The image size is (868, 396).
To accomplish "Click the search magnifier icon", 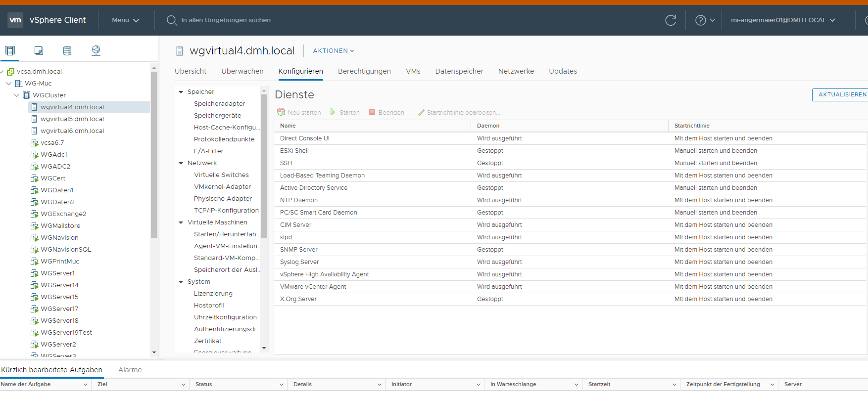I will pyautogui.click(x=172, y=20).
